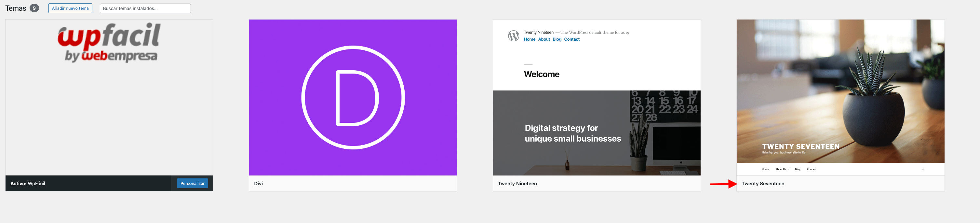
Task: Click the Divi D circle logo
Action: click(x=353, y=97)
